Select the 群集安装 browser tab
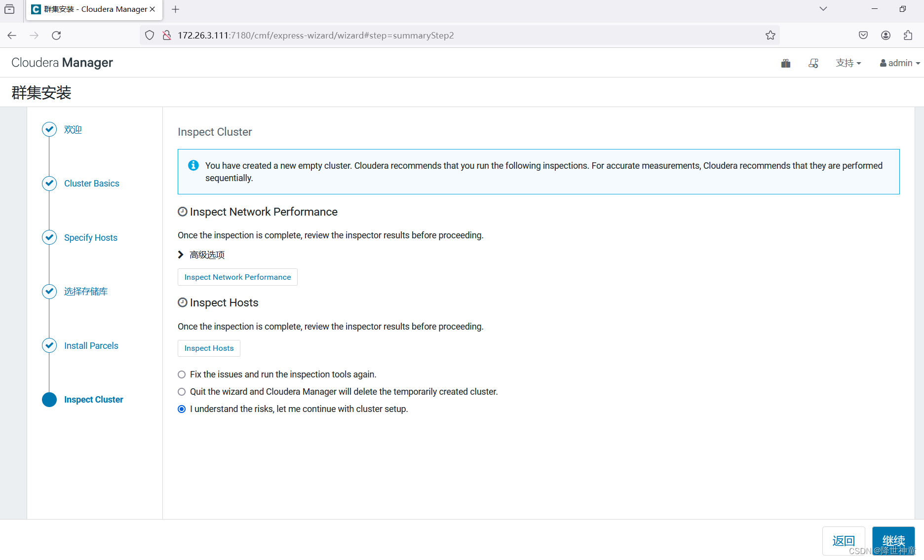The width and height of the screenshot is (924, 560). pos(94,9)
